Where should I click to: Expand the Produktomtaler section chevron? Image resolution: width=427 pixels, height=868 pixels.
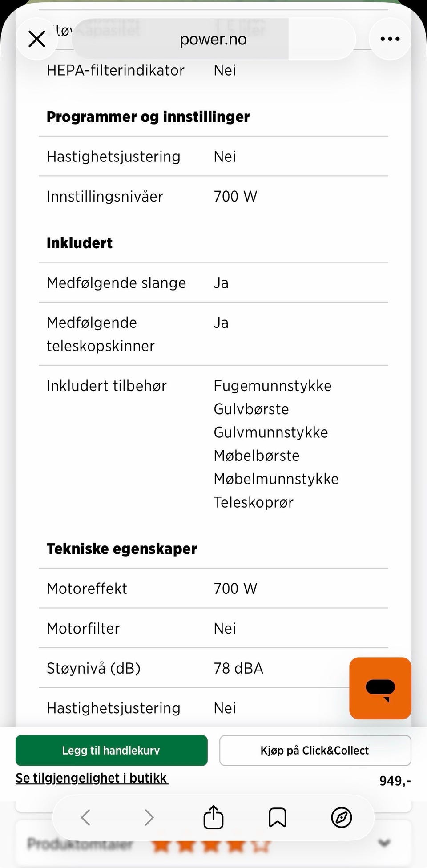(384, 843)
